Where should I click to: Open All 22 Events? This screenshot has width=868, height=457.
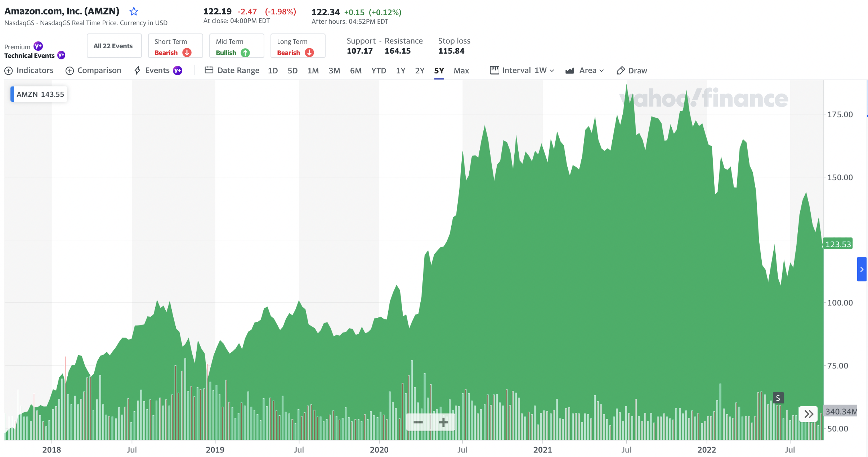click(114, 46)
